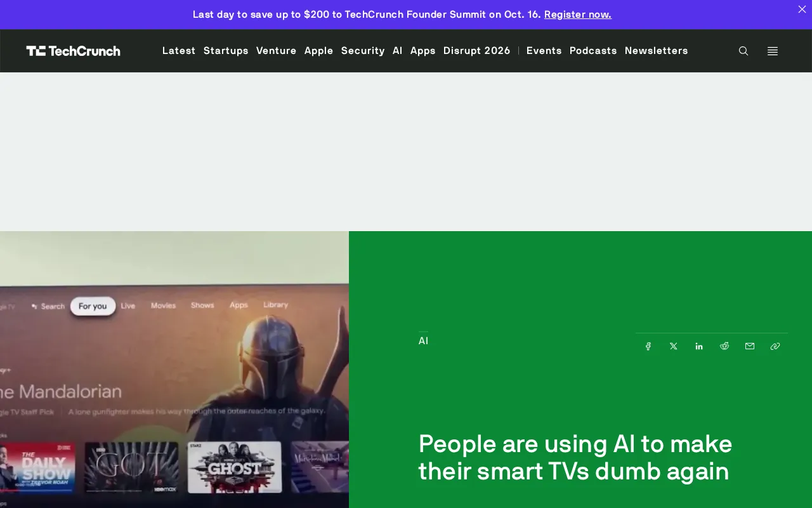Viewport: 812px width, 508px height.
Task: Copy article link icon
Action: coord(775,346)
